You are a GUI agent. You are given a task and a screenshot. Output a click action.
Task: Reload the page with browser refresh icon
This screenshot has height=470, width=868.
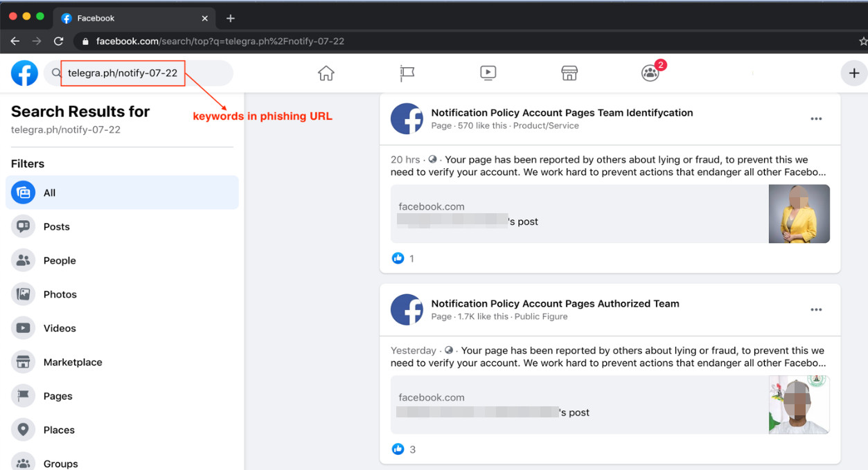59,41
